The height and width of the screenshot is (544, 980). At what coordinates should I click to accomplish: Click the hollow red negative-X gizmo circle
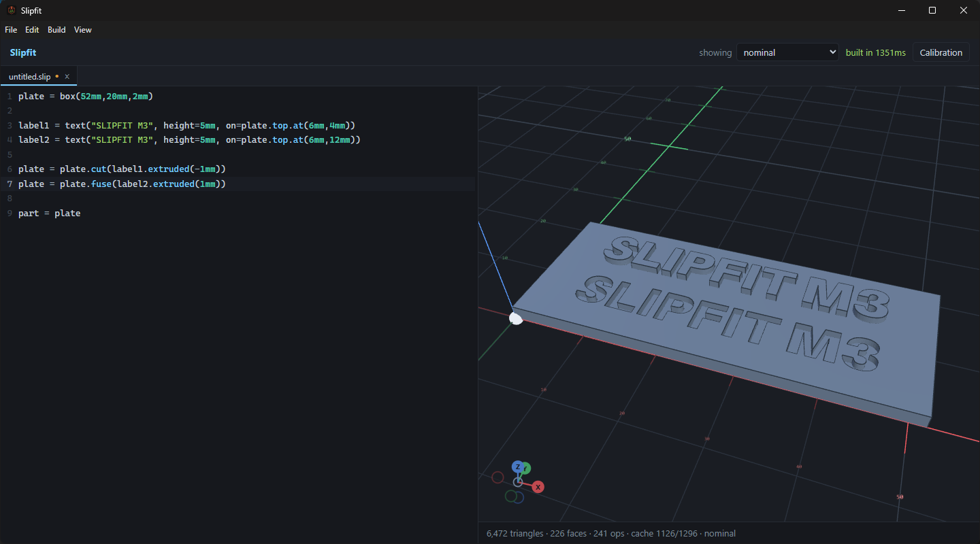click(497, 477)
